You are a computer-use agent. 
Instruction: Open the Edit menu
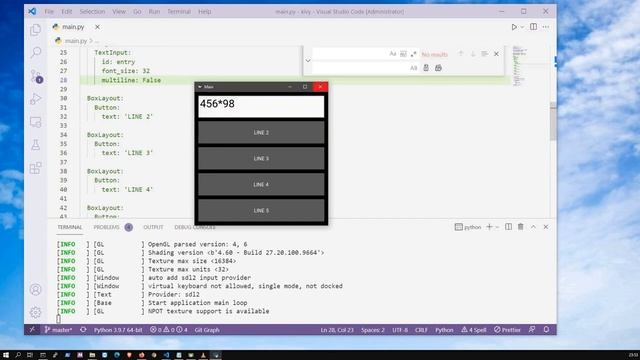coord(67,11)
